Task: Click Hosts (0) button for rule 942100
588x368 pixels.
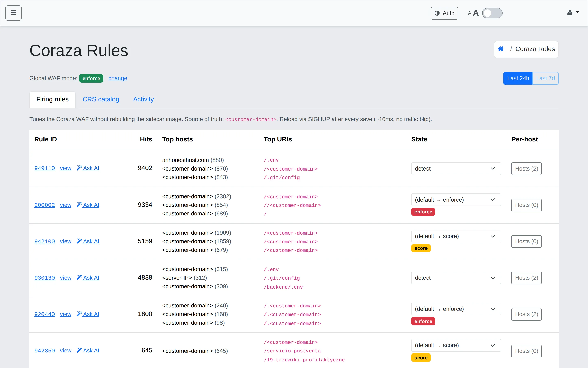Action: (526, 241)
